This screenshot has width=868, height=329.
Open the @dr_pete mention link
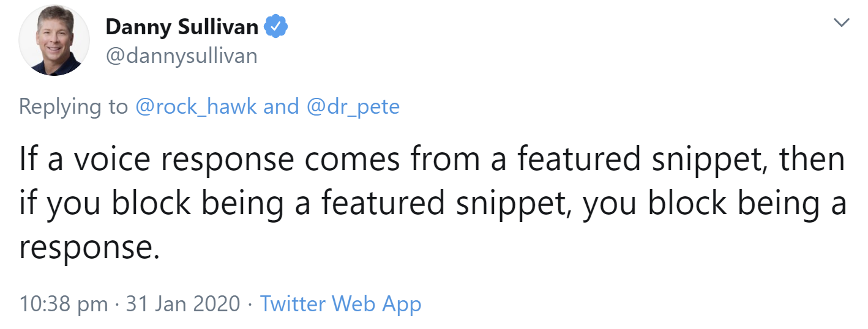(x=352, y=106)
